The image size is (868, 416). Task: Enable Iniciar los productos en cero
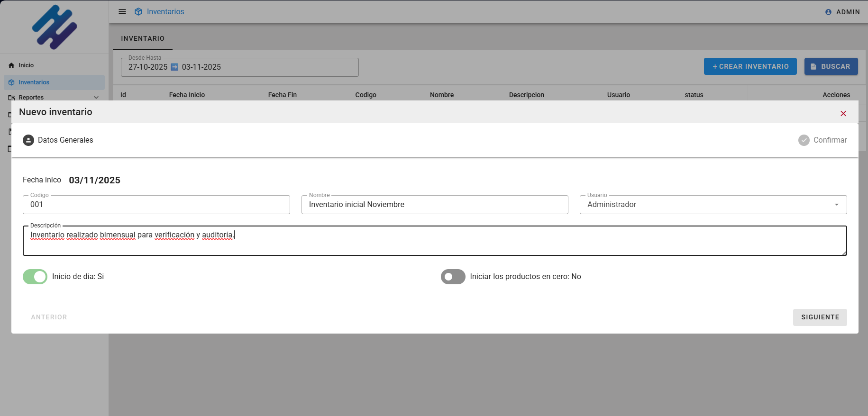coord(453,277)
